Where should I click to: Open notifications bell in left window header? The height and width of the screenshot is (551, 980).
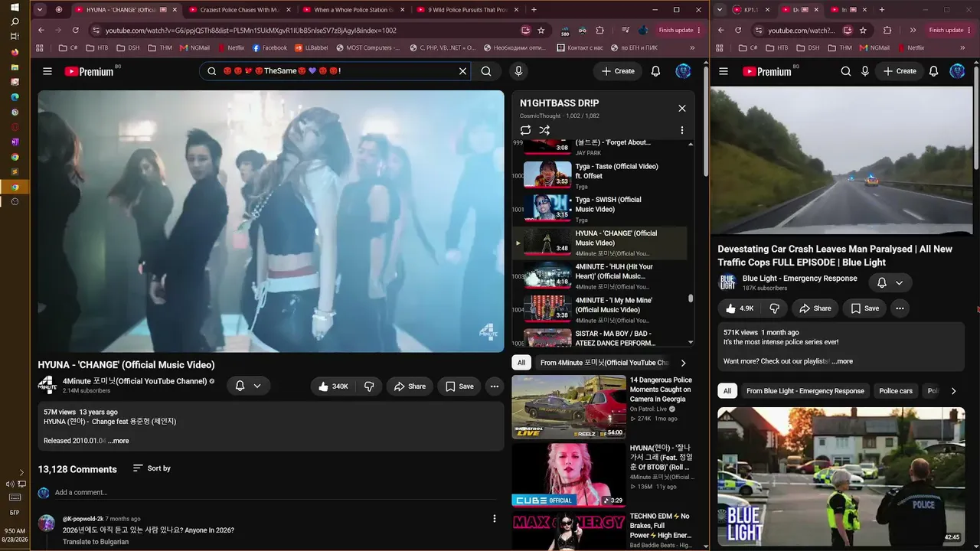click(x=655, y=71)
